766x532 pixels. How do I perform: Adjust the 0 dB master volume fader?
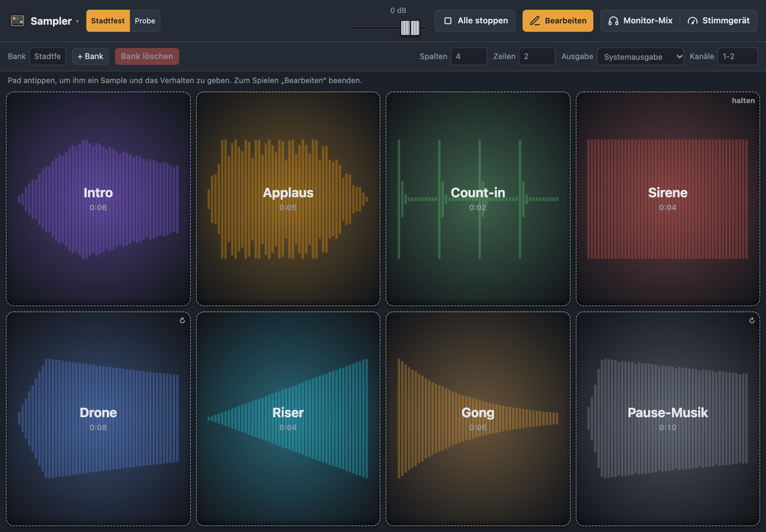pyautogui.click(x=410, y=28)
